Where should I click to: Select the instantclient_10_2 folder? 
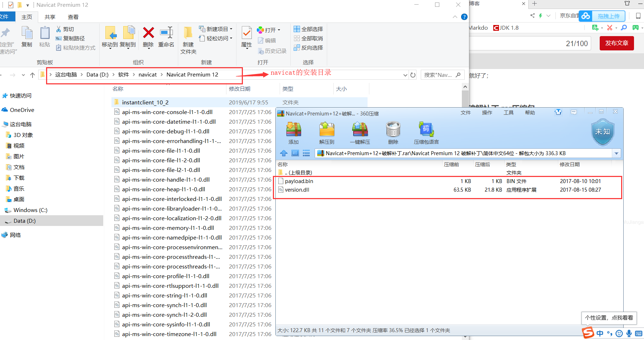point(239,102)
